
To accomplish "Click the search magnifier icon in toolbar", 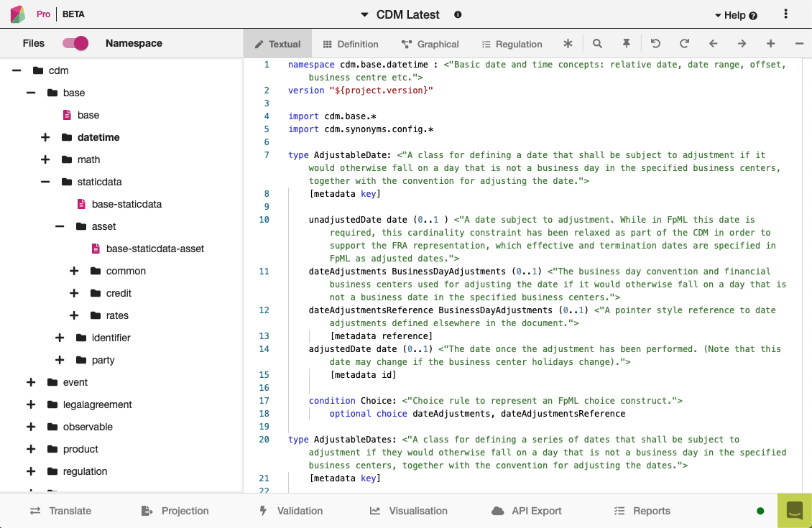I will pyautogui.click(x=597, y=44).
